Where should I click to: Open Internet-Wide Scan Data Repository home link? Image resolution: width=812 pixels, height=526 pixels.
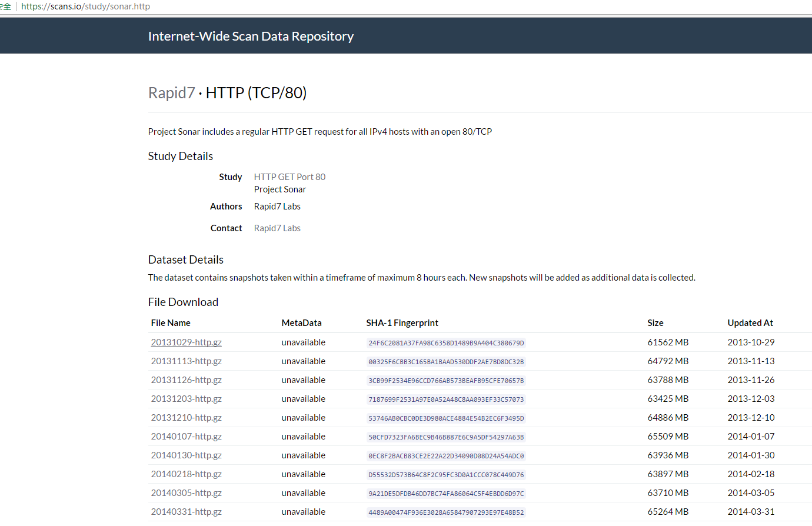(x=251, y=36)
